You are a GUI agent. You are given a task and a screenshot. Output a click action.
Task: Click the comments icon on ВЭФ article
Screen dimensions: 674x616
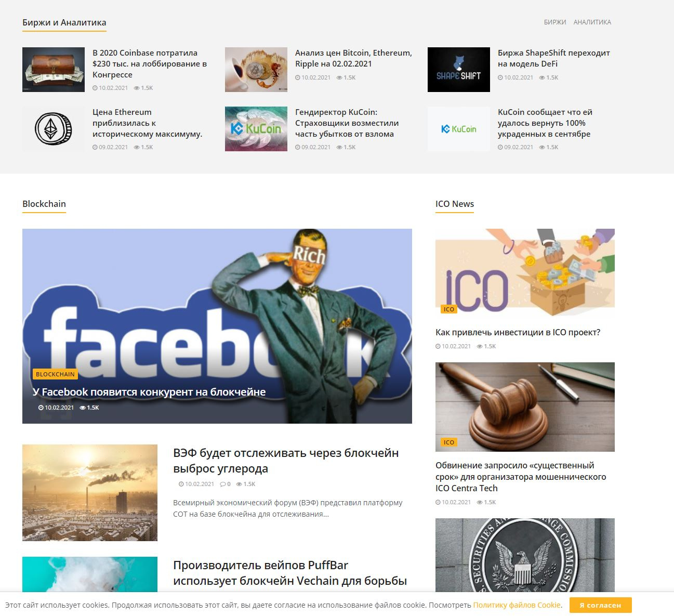click(x=222, y=484)
